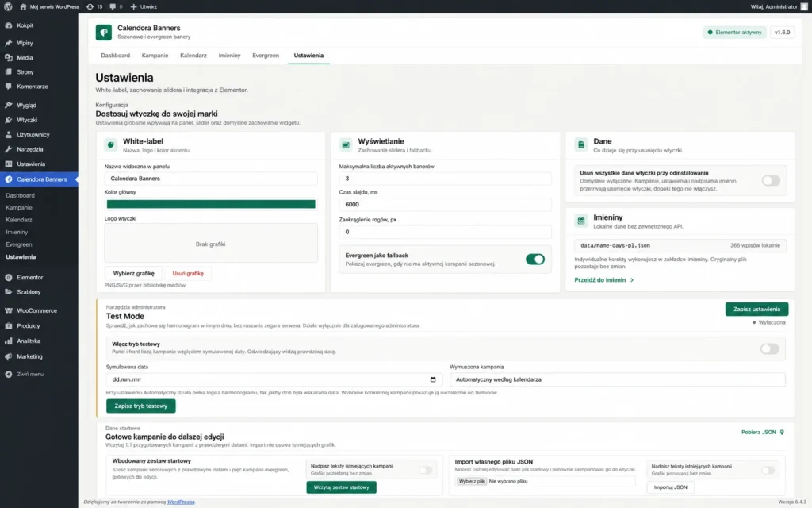The width and height of the screenshot is (812, 508).
Task: Click the Wybierz plik file chooser button
Action: [471, 481]
